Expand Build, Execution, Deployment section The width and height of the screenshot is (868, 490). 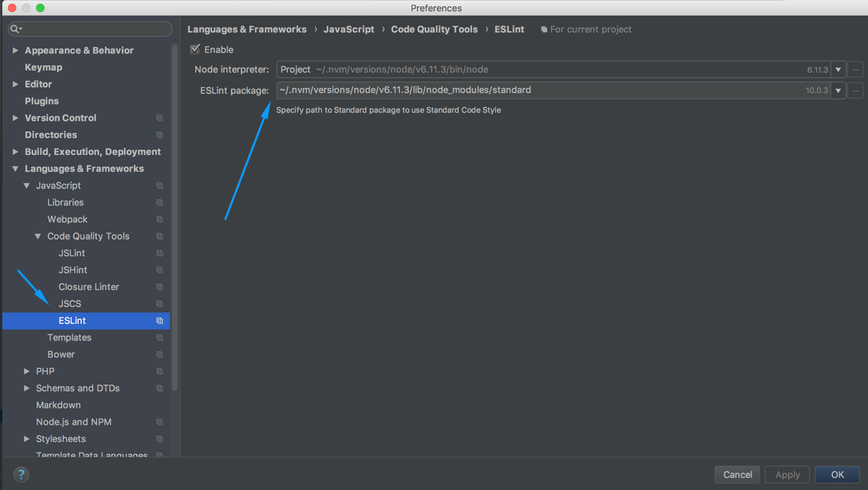click(15, 152)
